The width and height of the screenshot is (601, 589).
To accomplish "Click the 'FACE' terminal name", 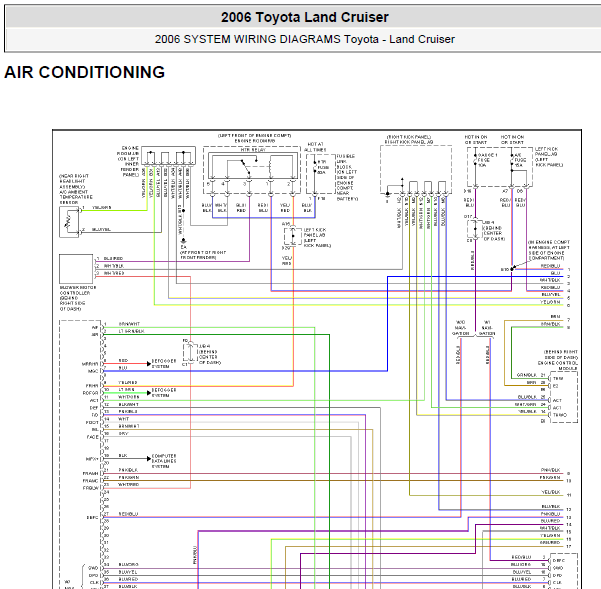I will 92,437.
